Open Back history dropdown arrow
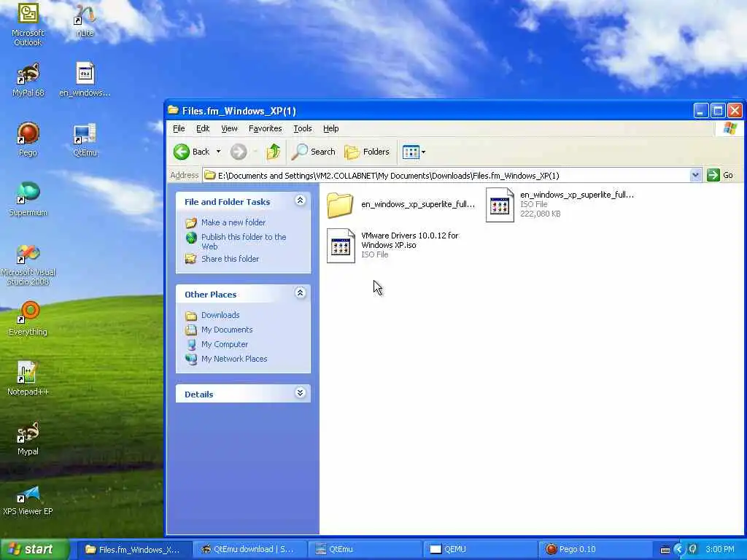The image size is (747, 560). point(218,152)
